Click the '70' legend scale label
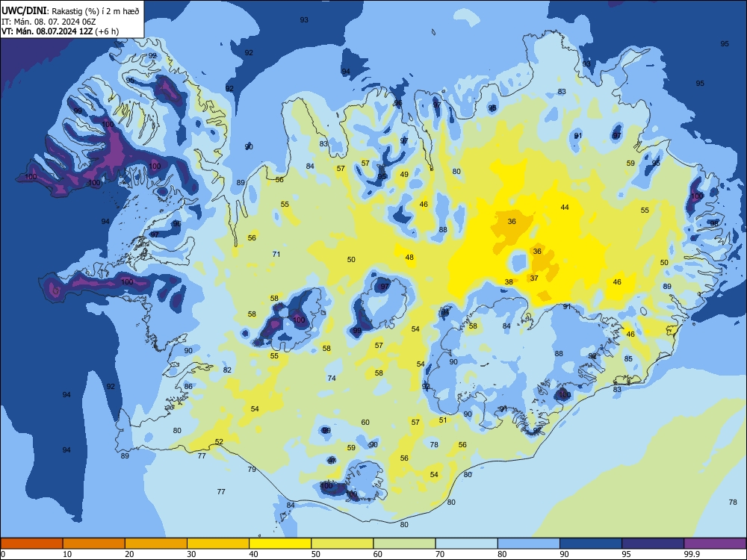747x560 pixels. pyautogui.click(x=440, y=554)
